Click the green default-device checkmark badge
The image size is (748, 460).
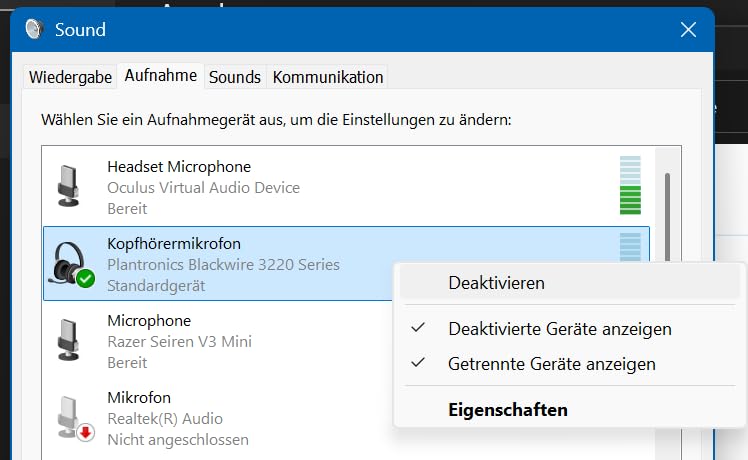click(86, 279)
